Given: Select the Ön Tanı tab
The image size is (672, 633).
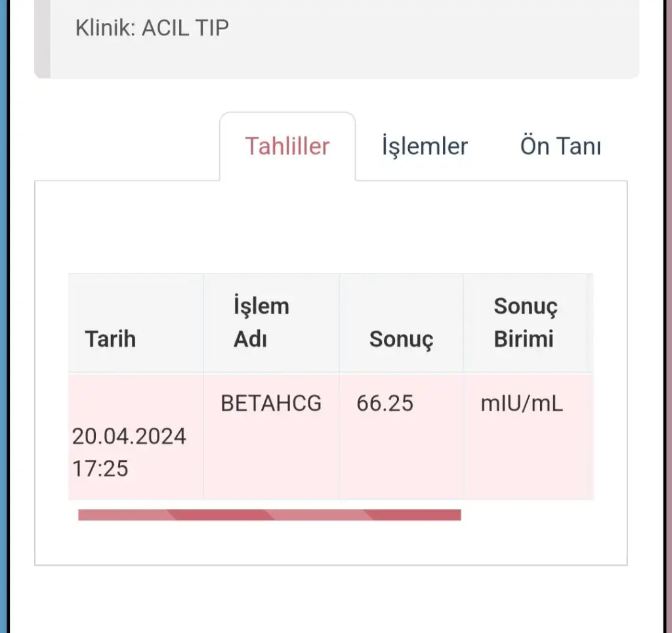Looking at the screenshot, I should (560, 146).
